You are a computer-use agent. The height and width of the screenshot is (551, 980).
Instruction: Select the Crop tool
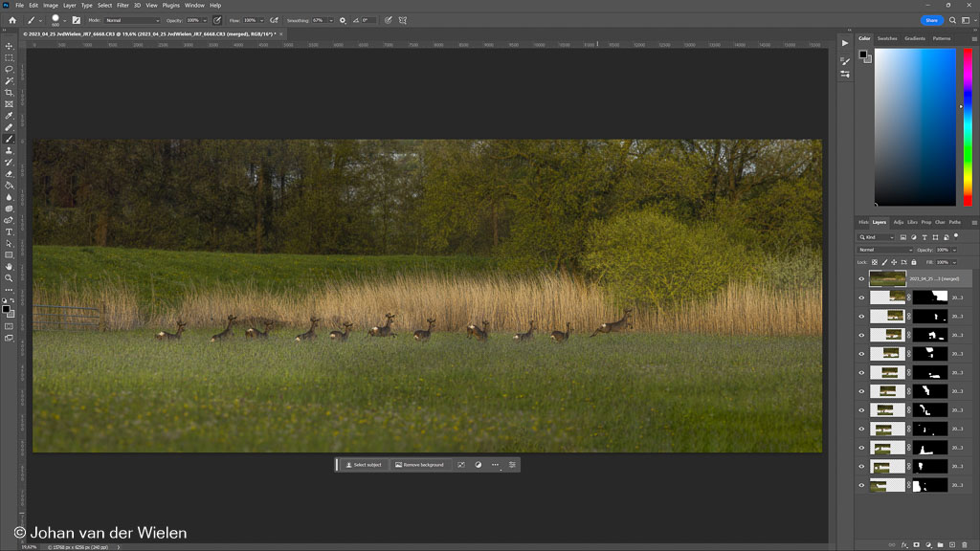(x=10, y=93)
